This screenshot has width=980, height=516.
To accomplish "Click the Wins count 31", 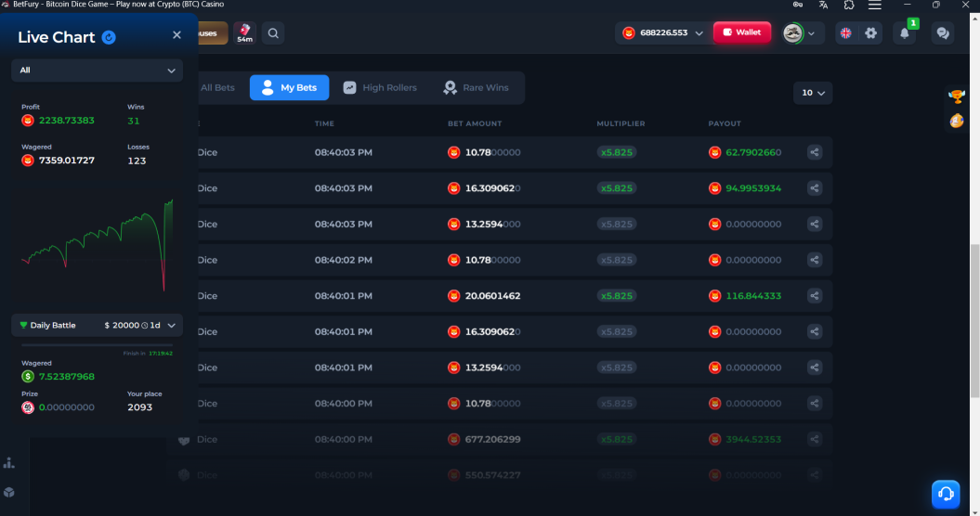I will pyautogui.click(x=134, y=122).
